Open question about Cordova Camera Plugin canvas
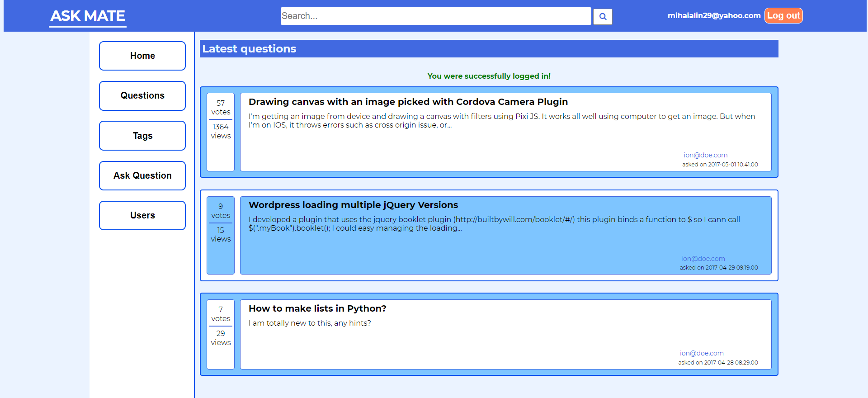868x398 pixels. coord(408,102)
